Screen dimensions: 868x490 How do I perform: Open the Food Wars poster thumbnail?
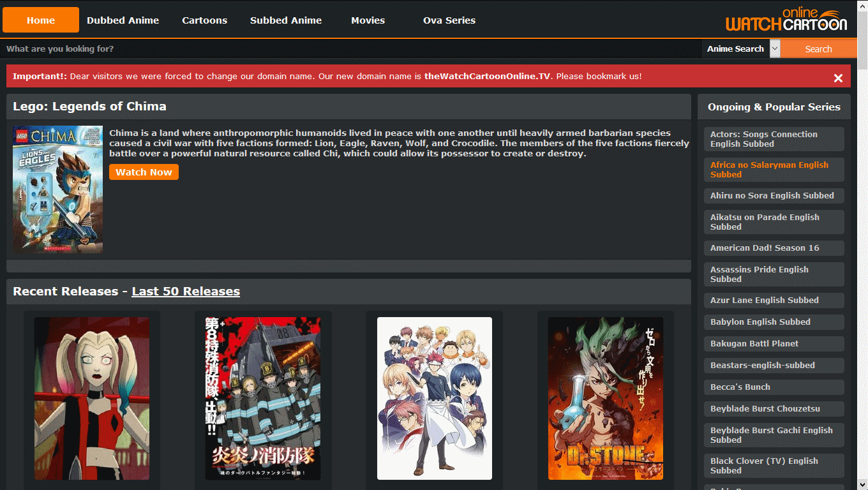coord(435,398)
